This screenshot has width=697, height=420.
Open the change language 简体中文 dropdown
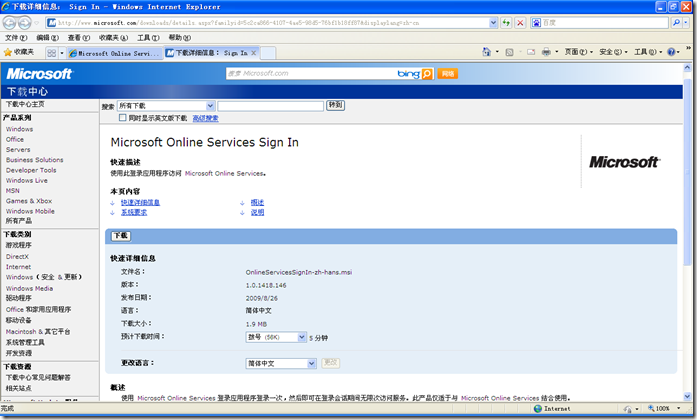pos(311,364)
